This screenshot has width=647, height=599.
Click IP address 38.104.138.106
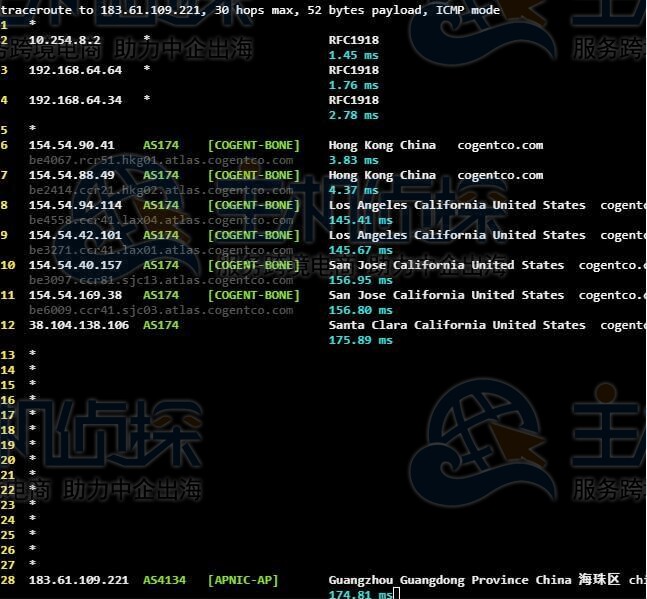(79, 325)
